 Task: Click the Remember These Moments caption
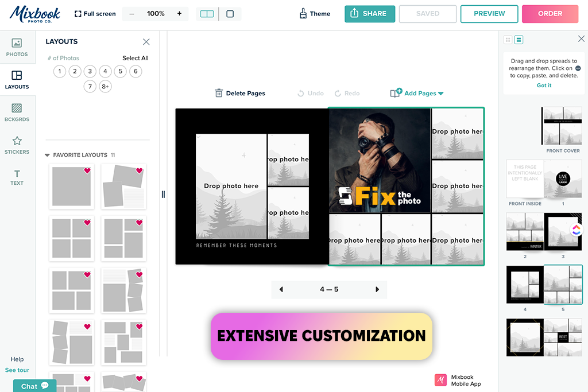point(237,246)
